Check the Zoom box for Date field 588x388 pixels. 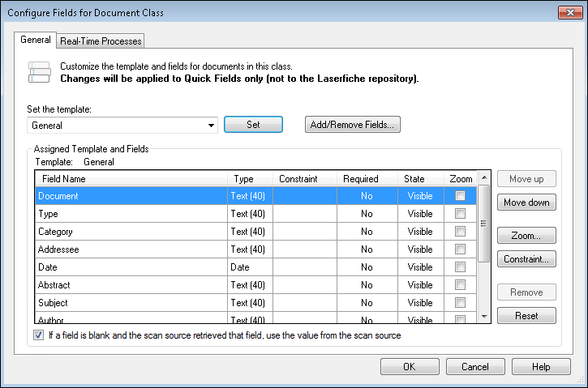[460, 267]
